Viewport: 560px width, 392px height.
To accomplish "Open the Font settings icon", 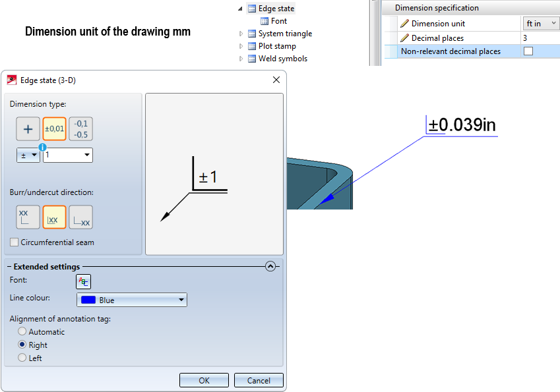I will [x=83, y=281].
